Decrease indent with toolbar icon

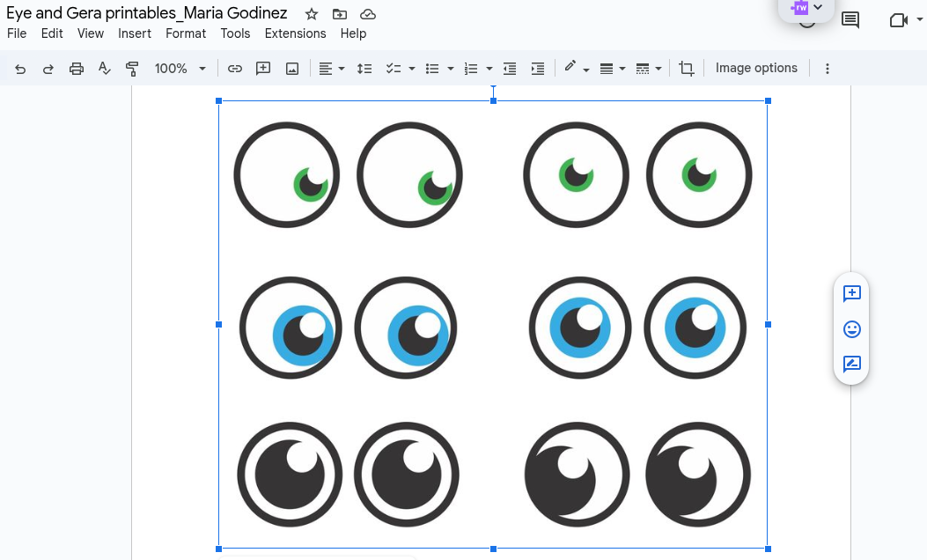[510, 69]
